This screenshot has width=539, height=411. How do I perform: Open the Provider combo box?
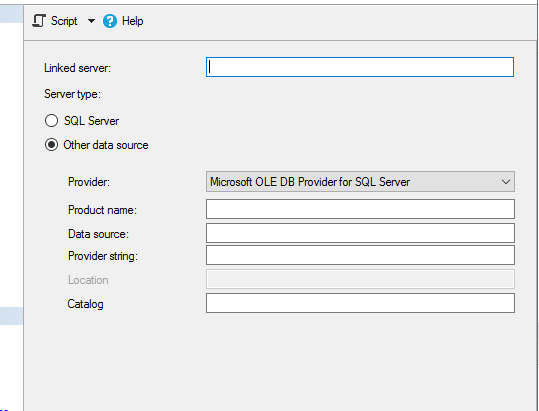click(x=360, y=182)
